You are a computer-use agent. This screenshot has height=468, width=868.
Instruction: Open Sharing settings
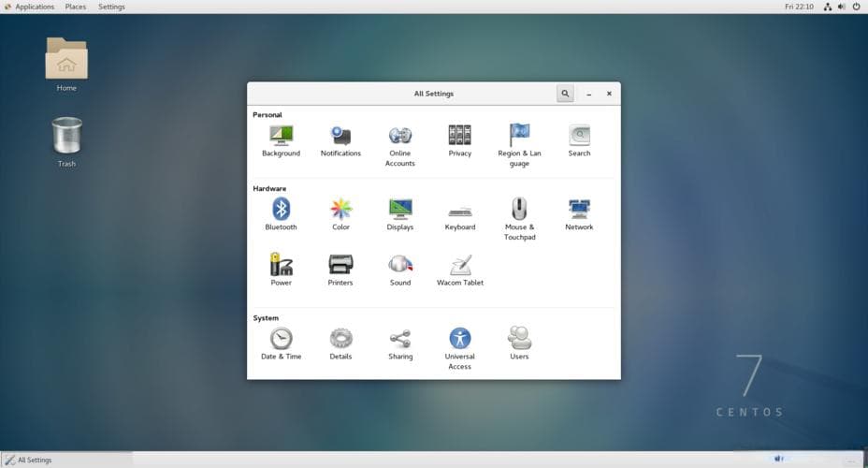coord(400,344)
